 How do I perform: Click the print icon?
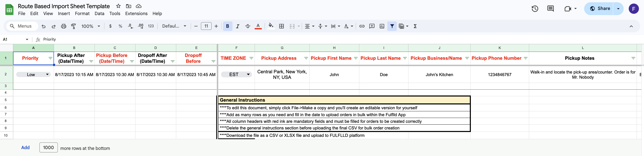click(x=64, y=26)
